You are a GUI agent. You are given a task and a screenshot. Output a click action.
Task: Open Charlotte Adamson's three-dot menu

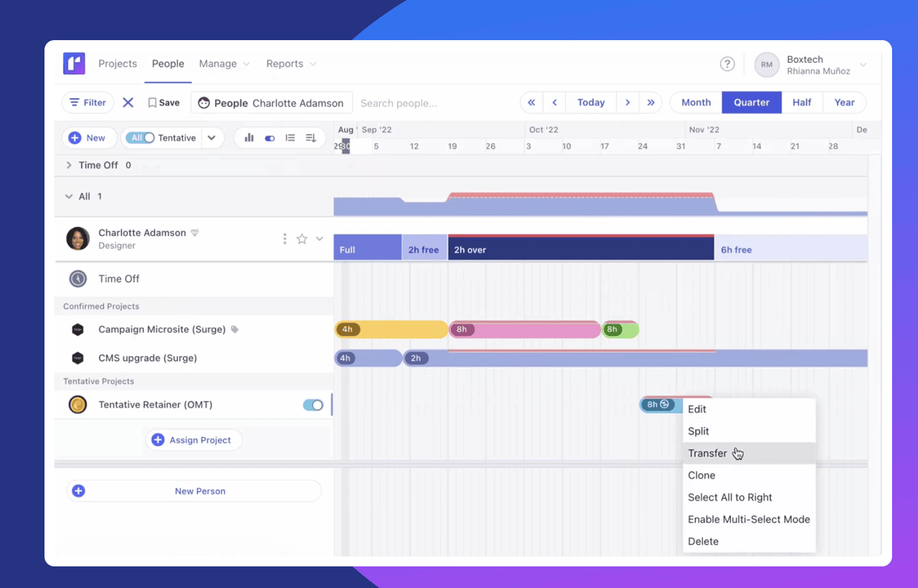284,238
